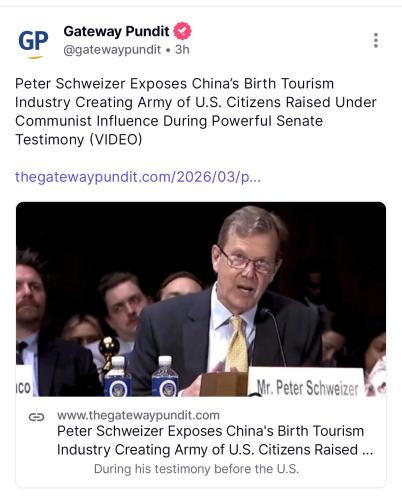Follow the thegatewaypundit.com/2026/03/p... URL
402x500 pixels.
click(x=138, y=177)
